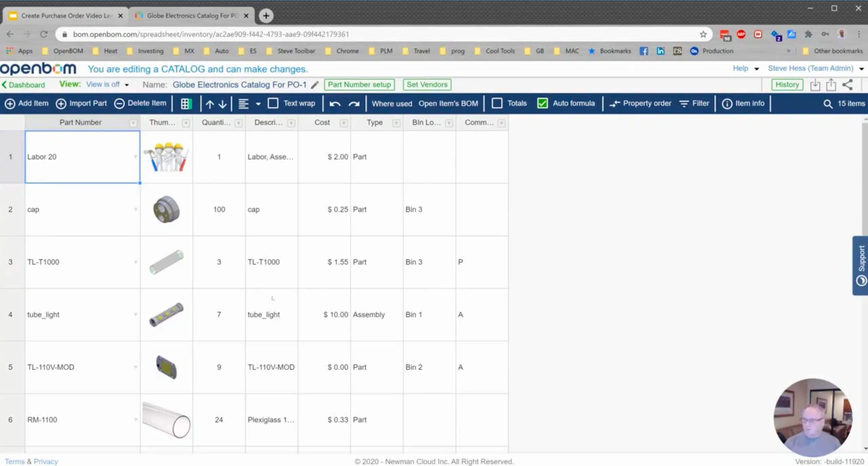This screenshot has height=466, width=868.
Task: Show Item info panel
Action: [743, 103]
